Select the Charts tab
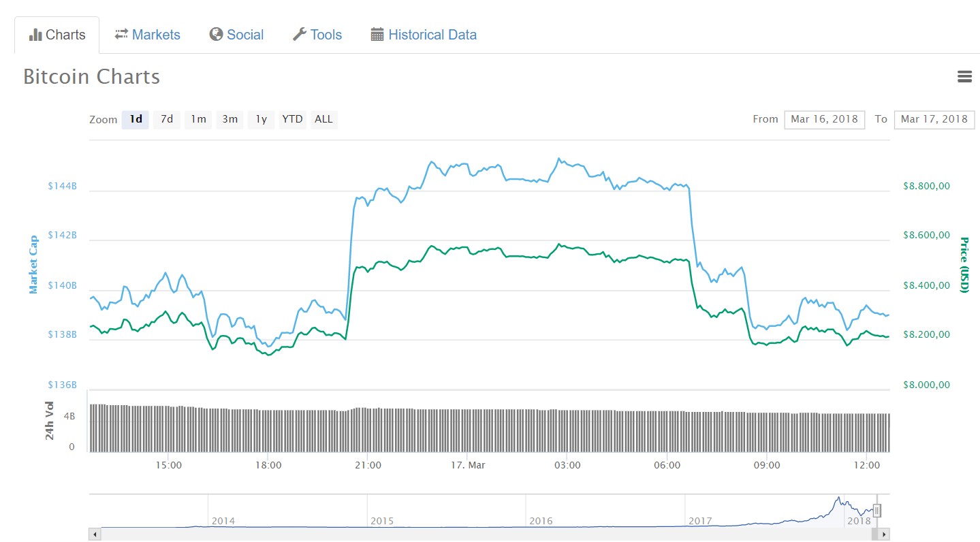The width and height of the screenshot is (980, 542). tap(57, 35)
